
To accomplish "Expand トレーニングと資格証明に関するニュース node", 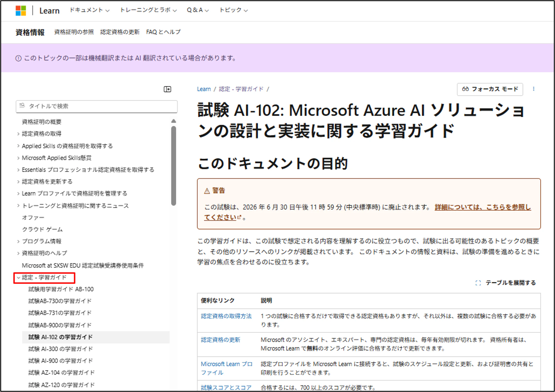I will [18, 206].
